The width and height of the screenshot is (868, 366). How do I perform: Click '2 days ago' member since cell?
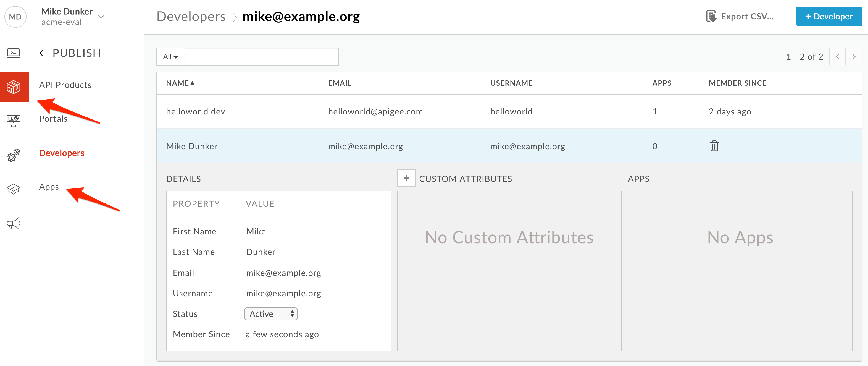[730, 112]
